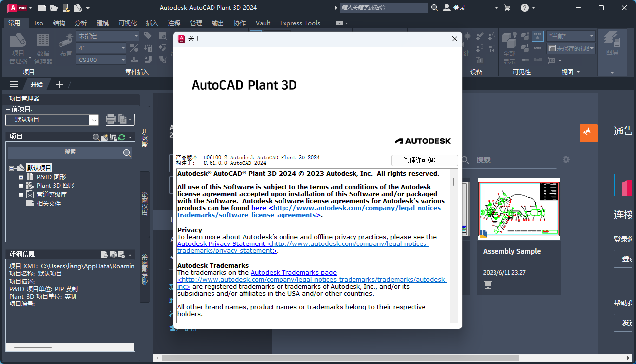This screenshot has height=364, width=636.
Task: Click the gear settings icon near recent search
Action: pos(566,159)
